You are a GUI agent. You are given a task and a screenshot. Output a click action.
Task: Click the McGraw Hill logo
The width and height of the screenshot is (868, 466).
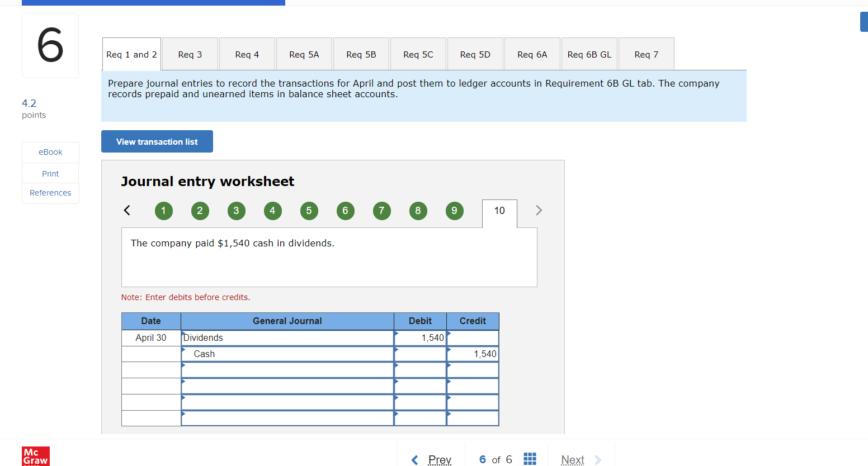[x=35, y=456]
